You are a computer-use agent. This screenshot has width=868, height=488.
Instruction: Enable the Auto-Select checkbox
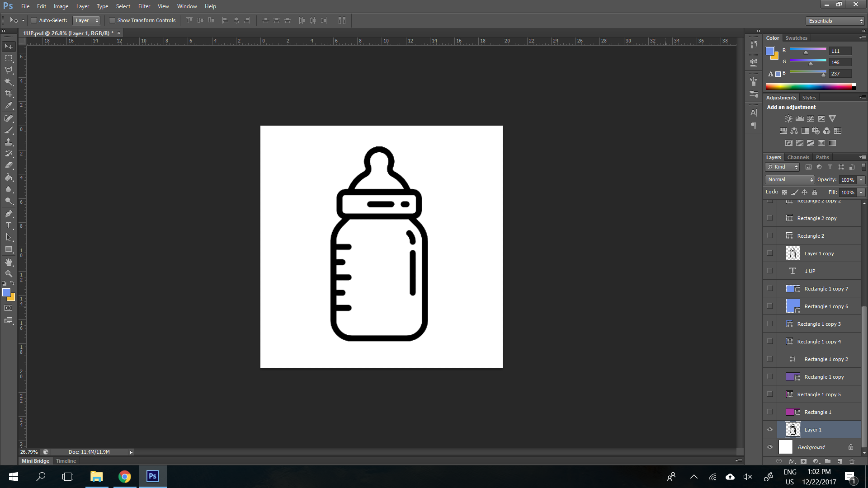[34, 20]
